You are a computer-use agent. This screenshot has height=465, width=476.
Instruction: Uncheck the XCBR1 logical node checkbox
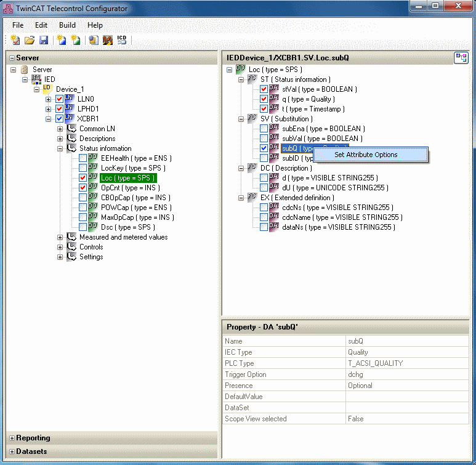[60, 119]
